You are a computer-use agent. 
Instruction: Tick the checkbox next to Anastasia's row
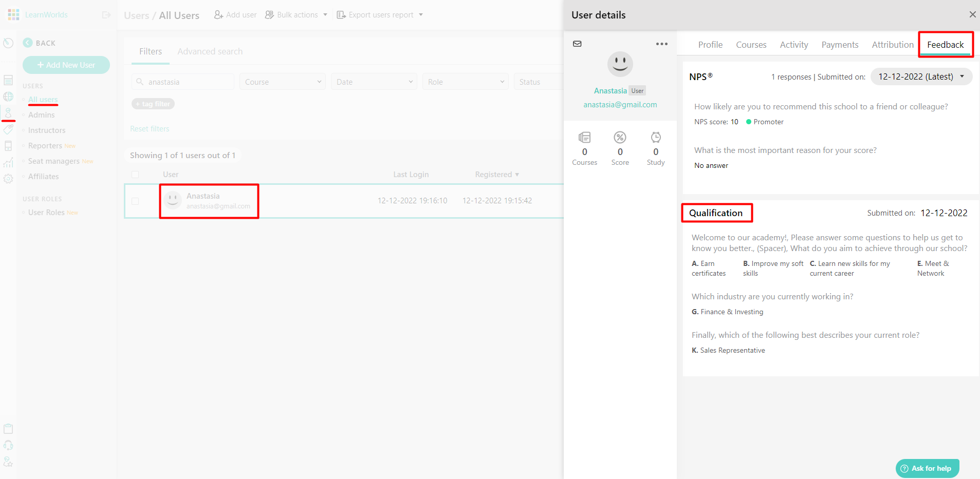point(135,201)
